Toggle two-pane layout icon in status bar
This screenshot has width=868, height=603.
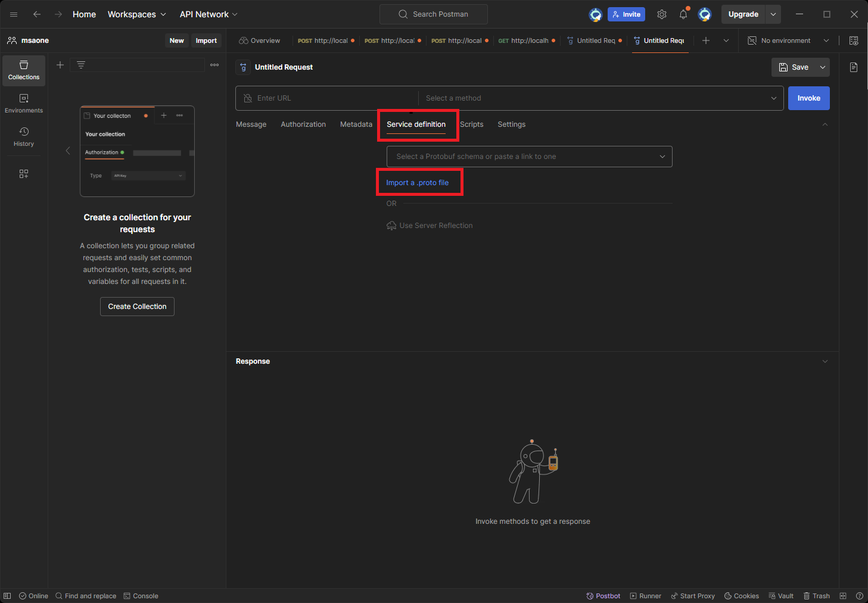pos(843,596)
